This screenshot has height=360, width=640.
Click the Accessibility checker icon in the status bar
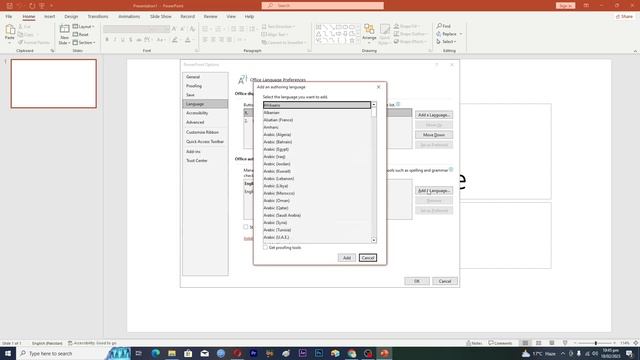pyautogui.click(x=70, y=343)
